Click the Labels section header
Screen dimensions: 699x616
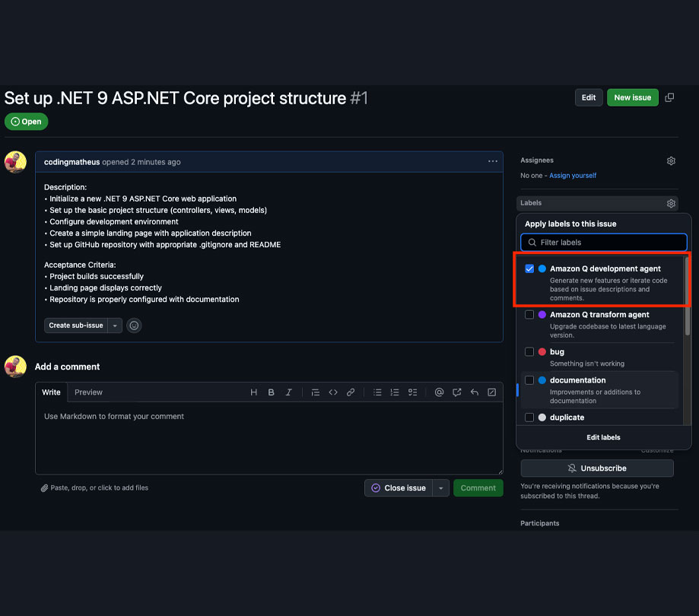[x=531, y=203]
